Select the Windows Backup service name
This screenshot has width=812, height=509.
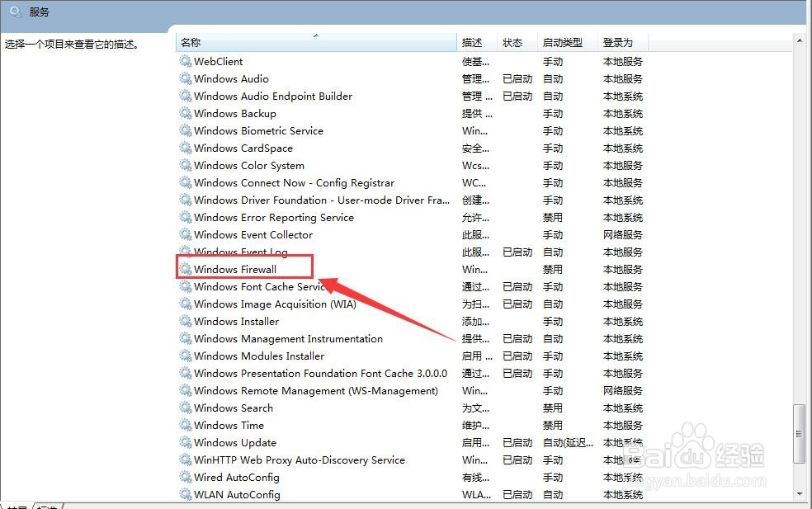pyautogui.click(x=235, y=113)
